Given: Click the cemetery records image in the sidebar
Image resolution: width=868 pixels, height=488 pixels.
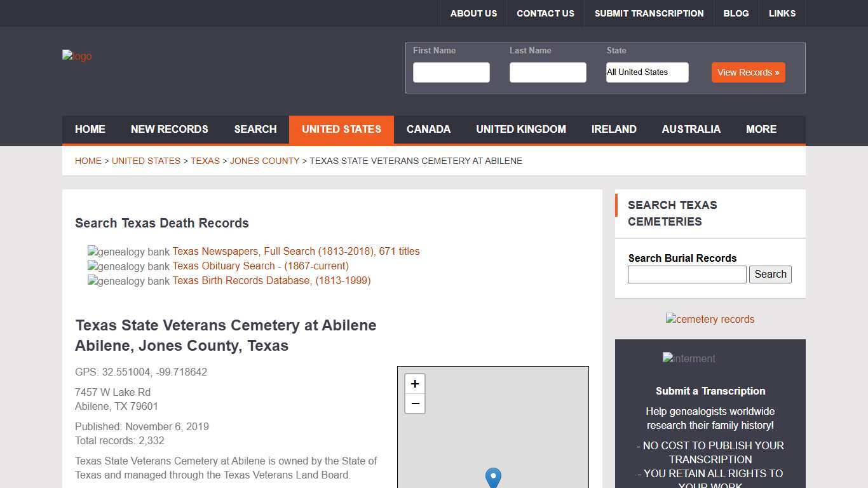Looking at the screenshot, I should click(710, 320).
